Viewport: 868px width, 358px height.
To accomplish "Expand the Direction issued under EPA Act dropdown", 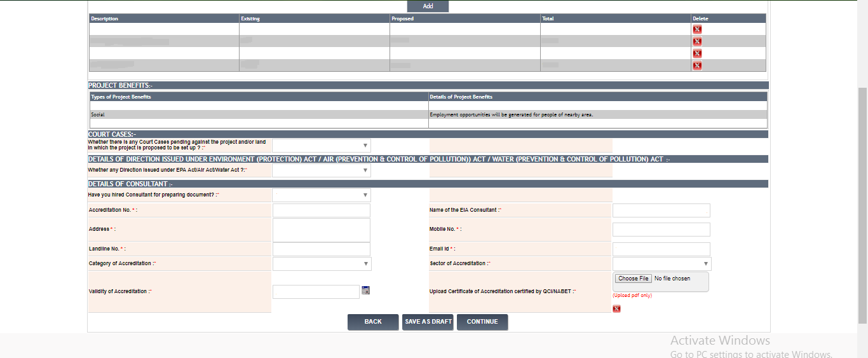I will pyautogui.click(x=322, y=170).
